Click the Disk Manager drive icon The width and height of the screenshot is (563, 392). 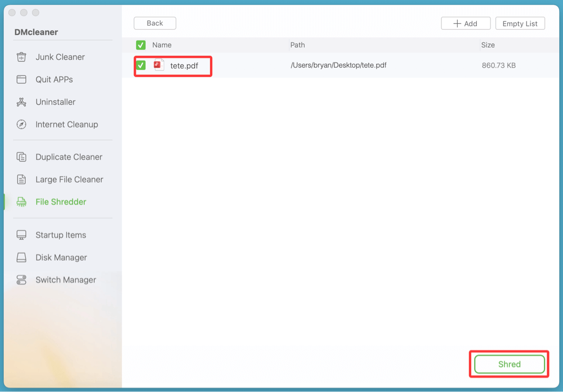(x=21, y=257)
